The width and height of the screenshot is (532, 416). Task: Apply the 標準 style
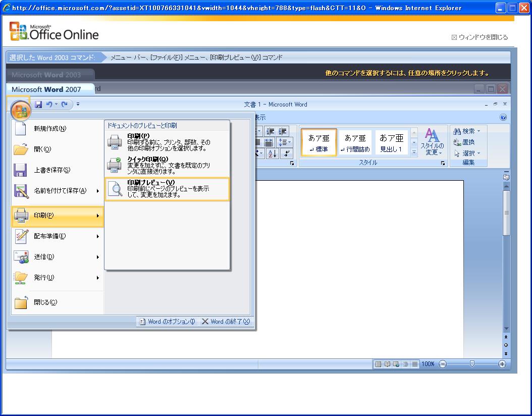point(319,142)
